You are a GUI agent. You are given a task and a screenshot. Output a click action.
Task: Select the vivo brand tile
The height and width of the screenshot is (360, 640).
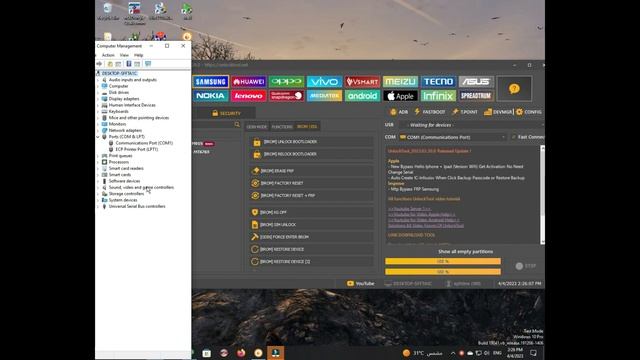(x=324, y=82)
